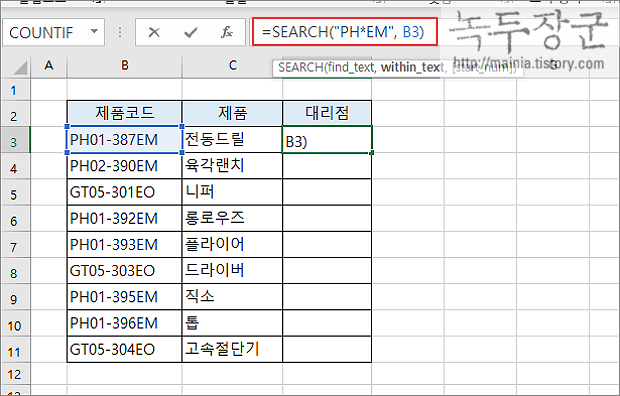The height and width of the screenshot is (396, 620).
Task: Click empty 대리점 cell beside 육각랜치
Action: [x=327, y=166]
